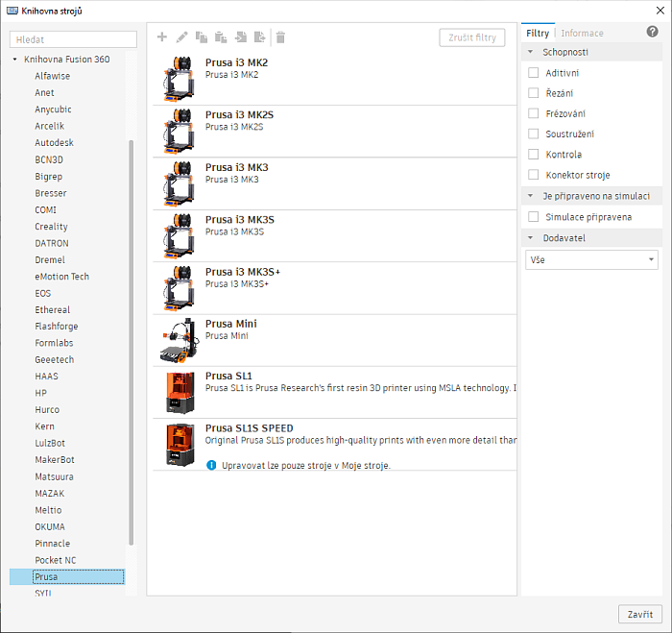The image size is (672, 633).
Task: Select Anet in the vendor tree
Action: tap(44, 92)
